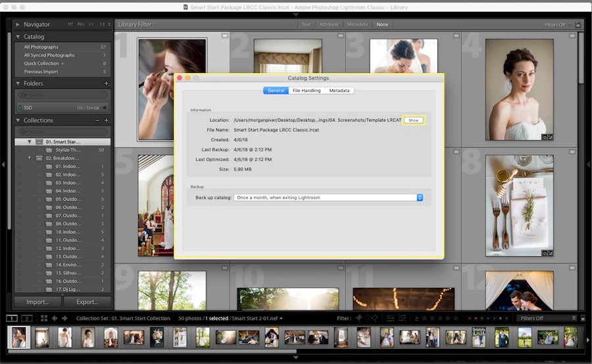Viewport: 592px width, 364px height.
Task: Go forward using filmstrip right arrow
Action: click(x=64, y=319)
